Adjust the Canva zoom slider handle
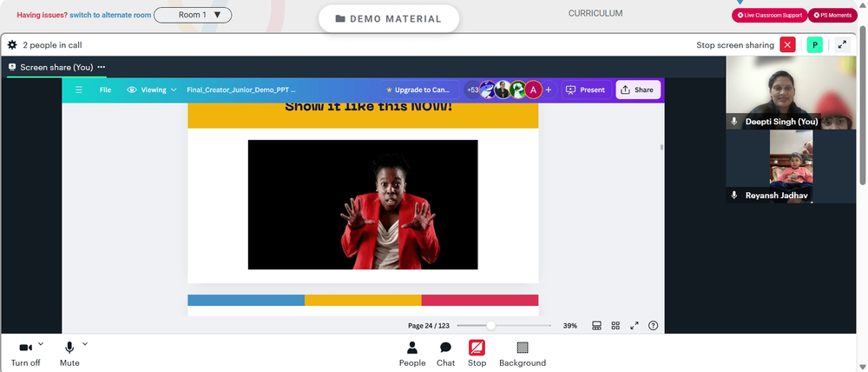Screen dimensions: 868x372 (490, 326)
